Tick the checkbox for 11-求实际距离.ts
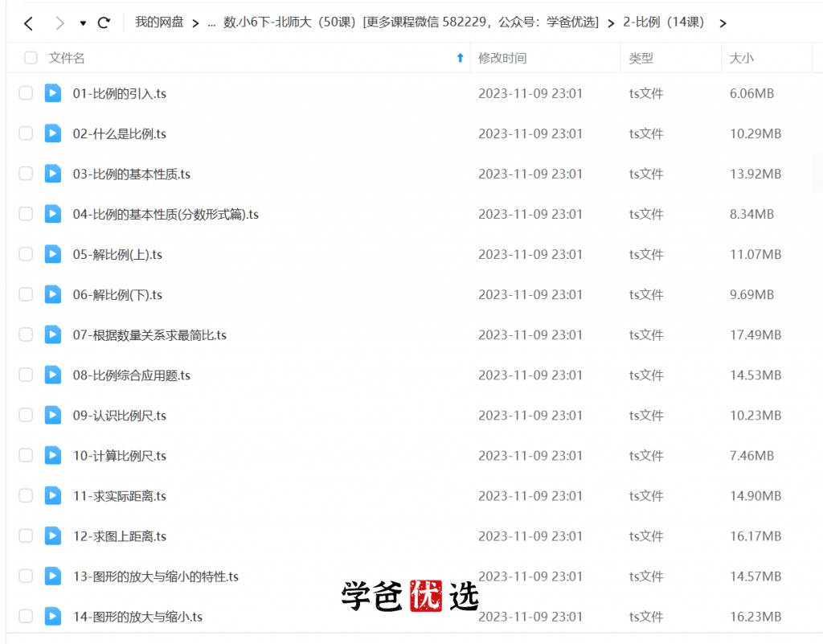 coord(26,495)
